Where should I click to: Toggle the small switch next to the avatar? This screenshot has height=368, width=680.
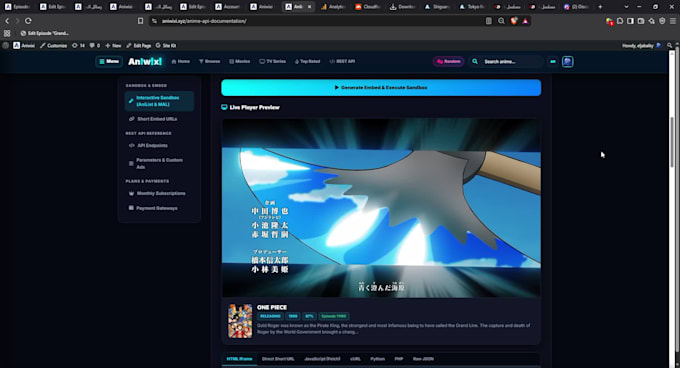point(553,62)
